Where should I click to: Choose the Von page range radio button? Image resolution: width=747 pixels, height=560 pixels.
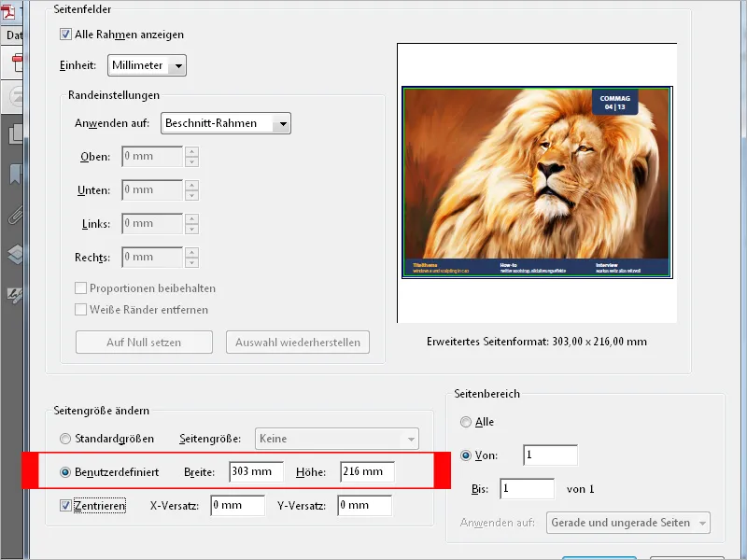point(465,455)
